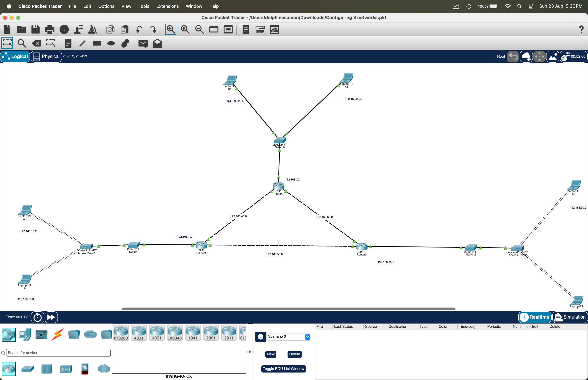Save the network file via floppy icon
Image resolution: width=588 pixels, height=380 pixels.
(x=36, y=29)
